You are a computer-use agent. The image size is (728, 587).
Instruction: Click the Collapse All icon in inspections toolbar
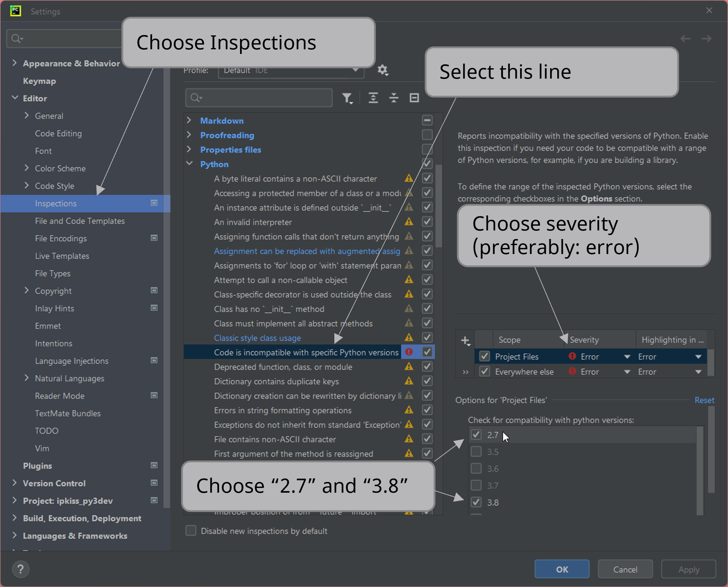point(394,98)
